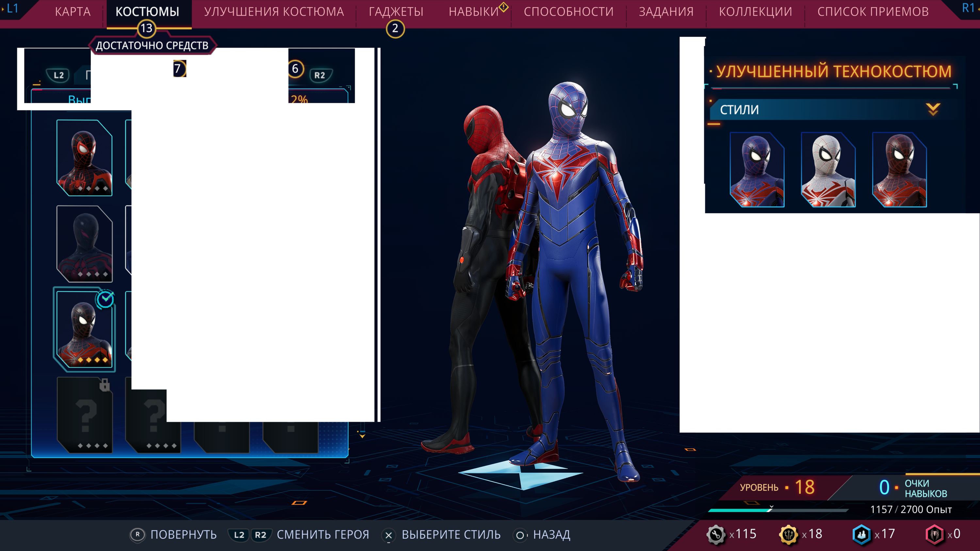The height and width of the screenshot is (551, 980).
Task: Select the blue and red suit style
Action: coord(757,170)
